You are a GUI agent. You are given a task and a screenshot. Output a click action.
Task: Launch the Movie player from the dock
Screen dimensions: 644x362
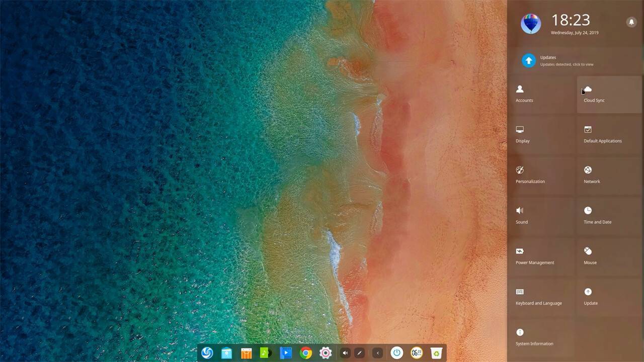point(286,353)
